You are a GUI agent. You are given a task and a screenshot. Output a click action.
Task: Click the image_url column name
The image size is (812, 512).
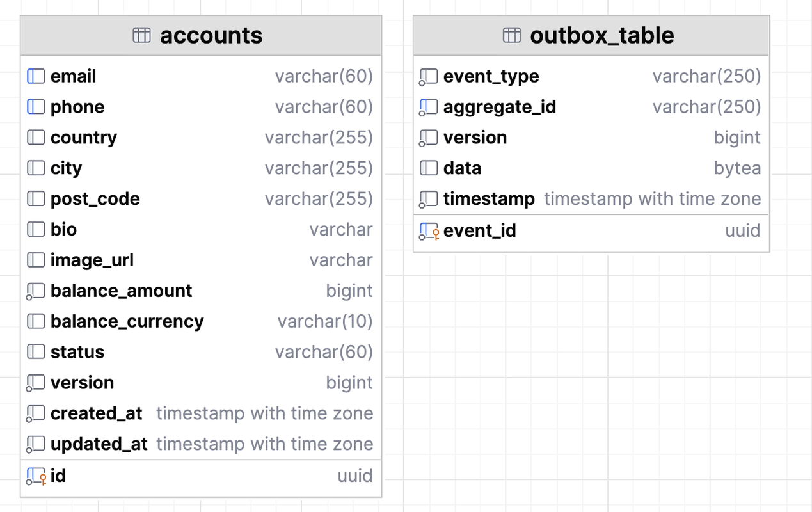point(92,260)
